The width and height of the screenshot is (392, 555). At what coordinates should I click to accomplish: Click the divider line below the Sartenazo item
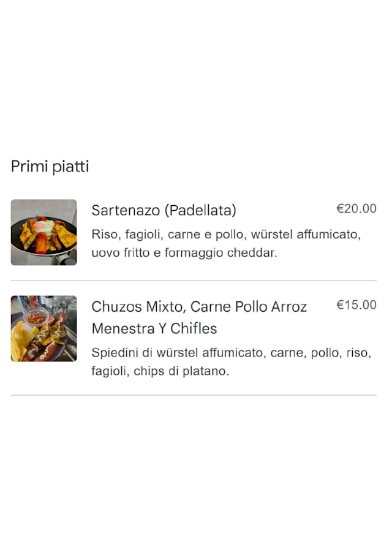[194, 281]
